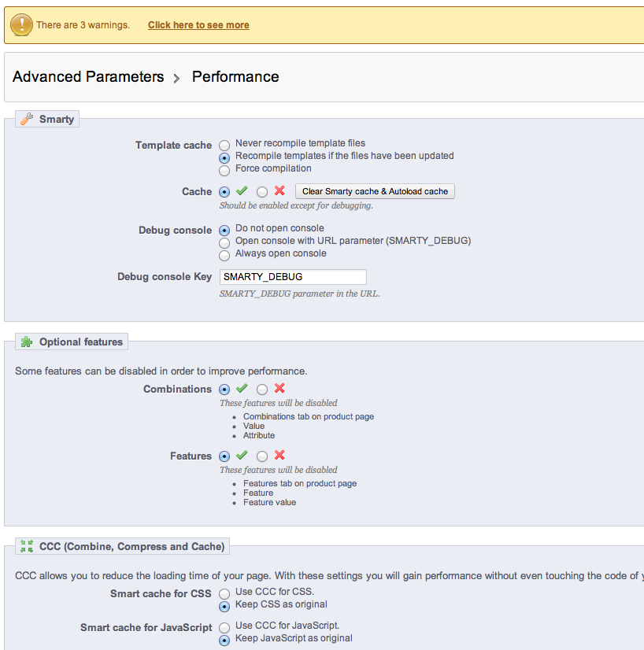Disable the Smarty Cache radio
This screenshot has width=644, height=650.
pos(262,192)
